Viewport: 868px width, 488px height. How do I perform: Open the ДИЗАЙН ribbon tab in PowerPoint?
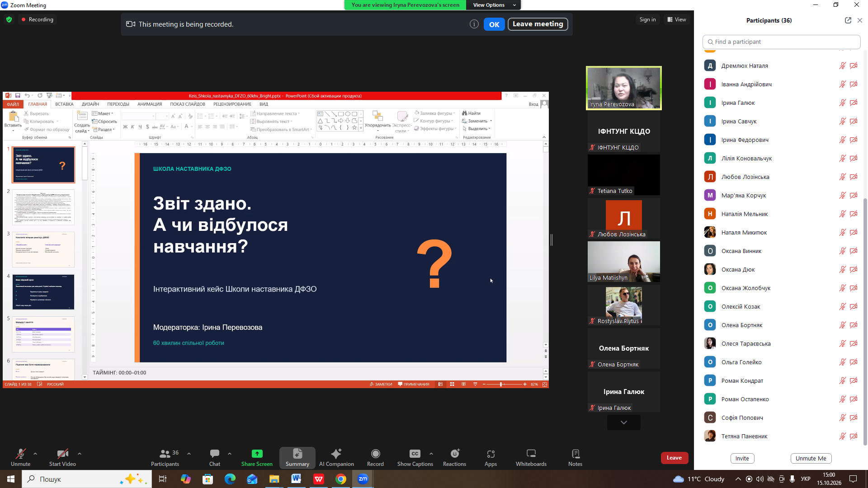(x=90, y=104)
